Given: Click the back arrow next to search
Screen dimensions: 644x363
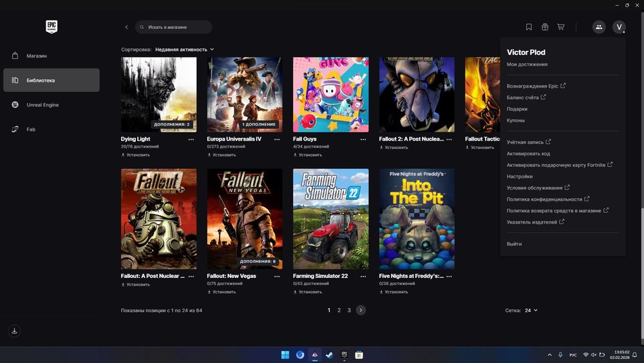Looking at the screenshot, I should (x=126, y=27).
